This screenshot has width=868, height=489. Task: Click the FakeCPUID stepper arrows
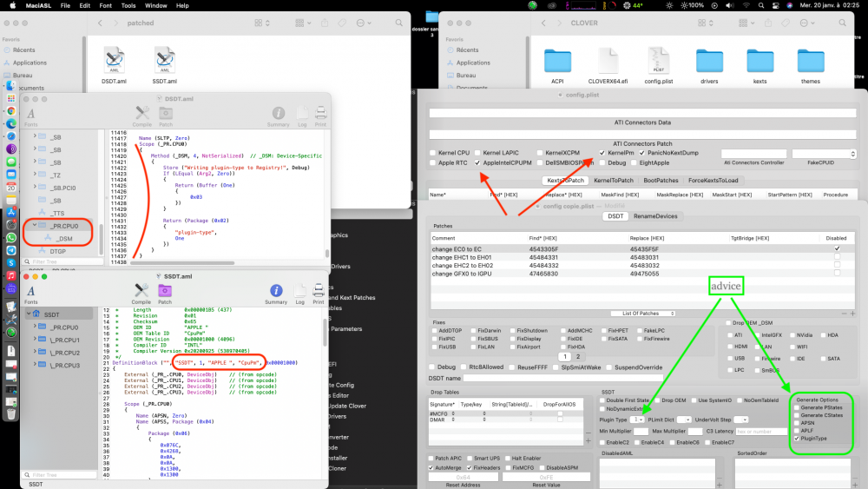[852, 154]
